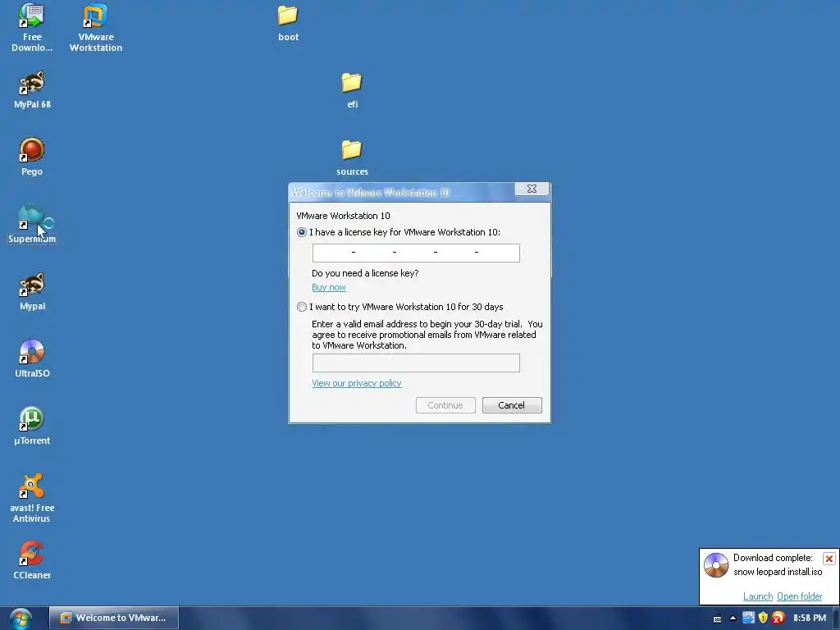The width and height of the screenshot is (840, 630).
Task: Click the Show desktop strip at taskbar end
Action: coord(836,619)
